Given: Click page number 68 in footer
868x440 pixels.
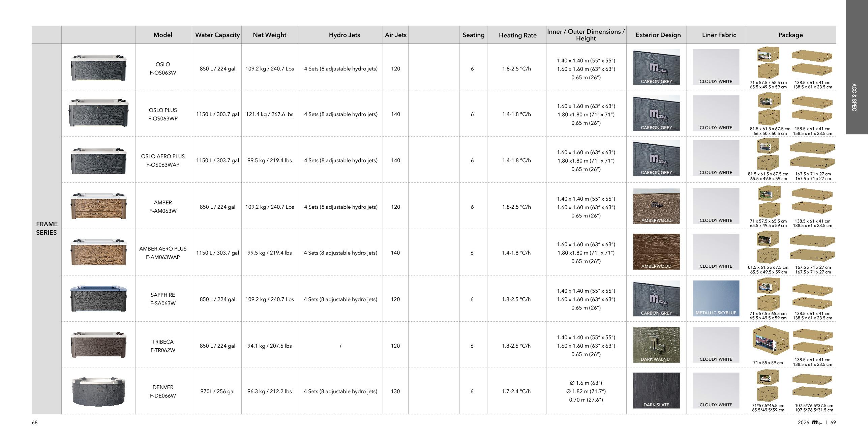Looking at the screenshot, I should click(35, 422).
